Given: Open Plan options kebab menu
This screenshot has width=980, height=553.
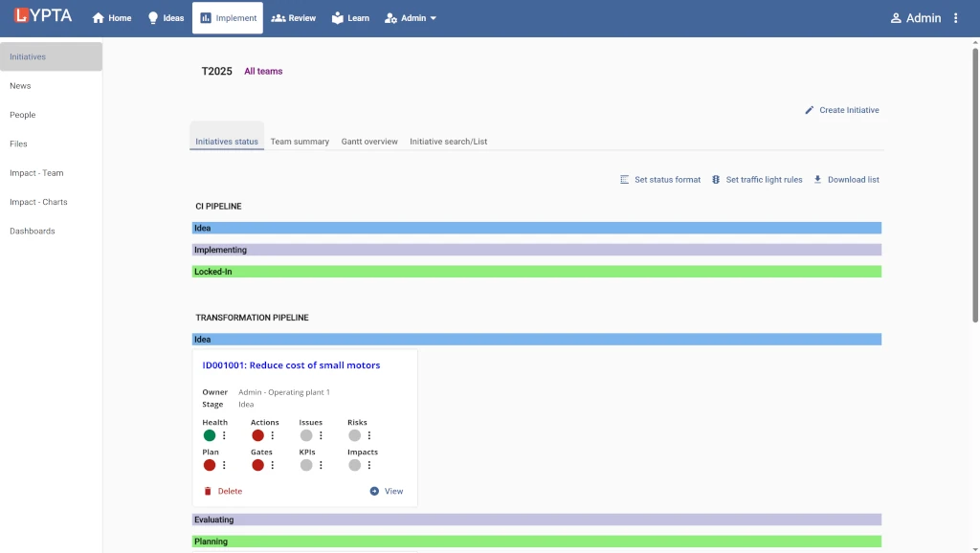Looking at the screenshot, I should [x=224, y=465].
